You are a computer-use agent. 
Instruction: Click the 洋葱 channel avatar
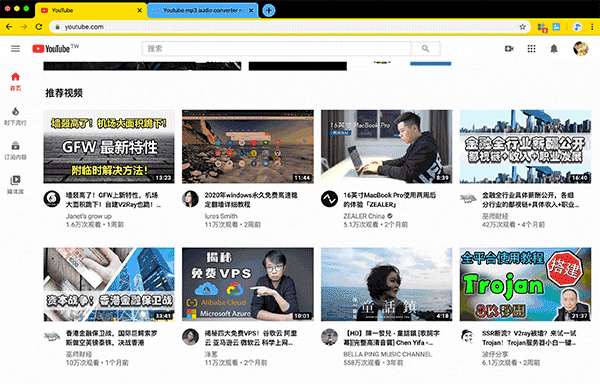pyautogui.click(x=190, y=337)
